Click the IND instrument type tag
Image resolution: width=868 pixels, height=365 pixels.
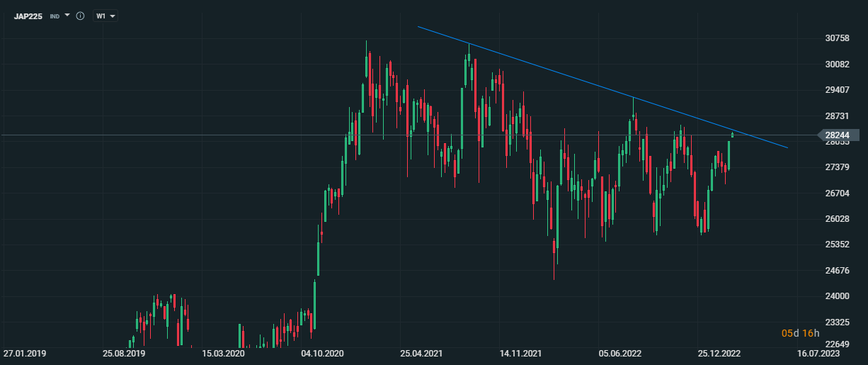pyautogui.click(x=55, y=16)
